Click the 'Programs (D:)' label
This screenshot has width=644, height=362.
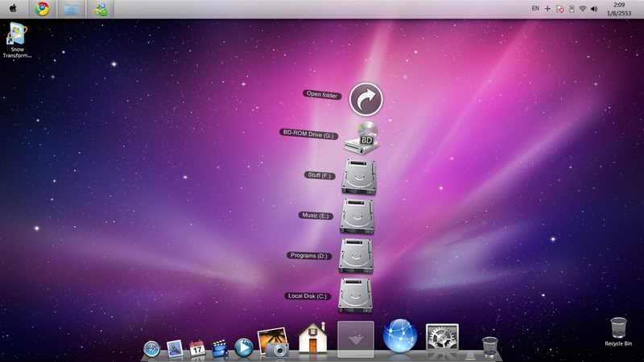tap(309, 255)
